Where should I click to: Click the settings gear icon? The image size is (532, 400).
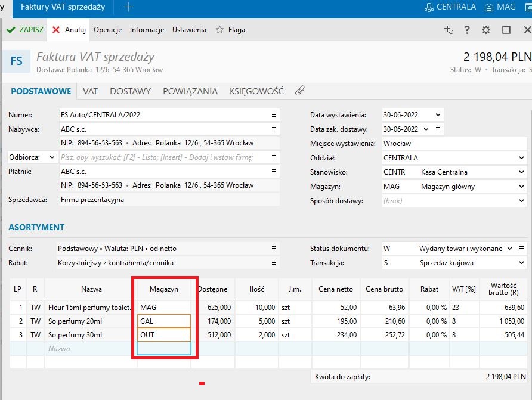[x=486, y=30]
